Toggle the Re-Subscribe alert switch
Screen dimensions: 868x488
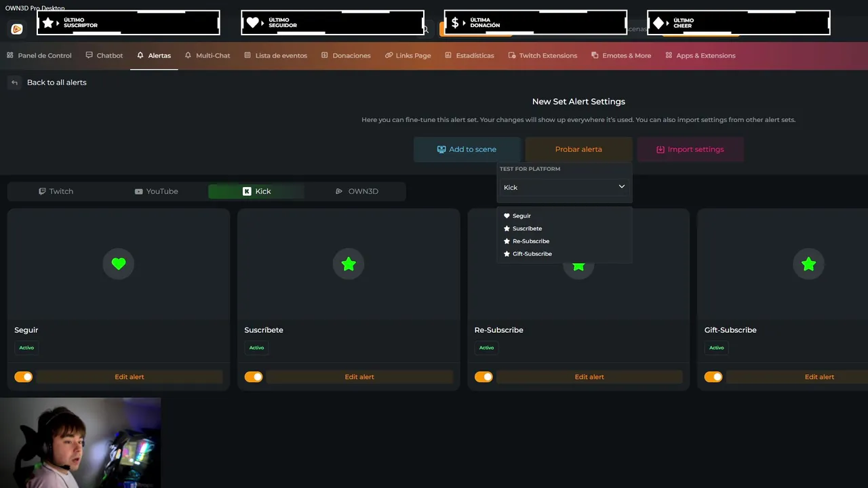(484, 377)
